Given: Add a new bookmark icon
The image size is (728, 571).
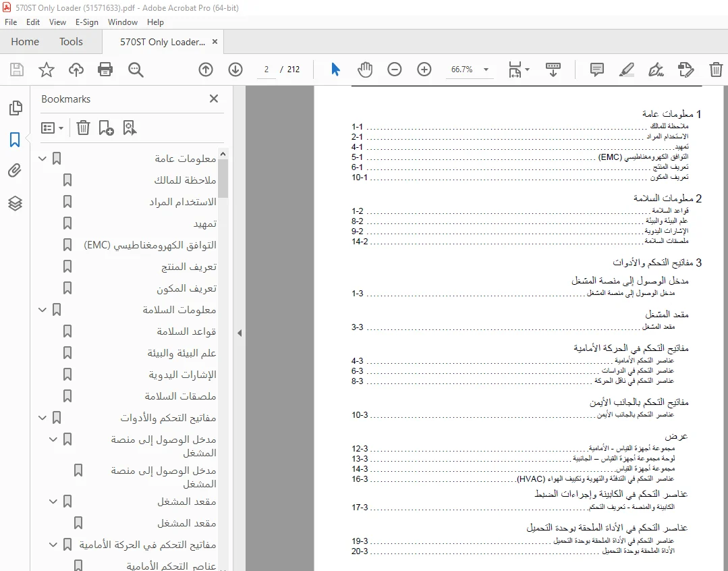Looking at the screenshot, I should tap(106, 128).
